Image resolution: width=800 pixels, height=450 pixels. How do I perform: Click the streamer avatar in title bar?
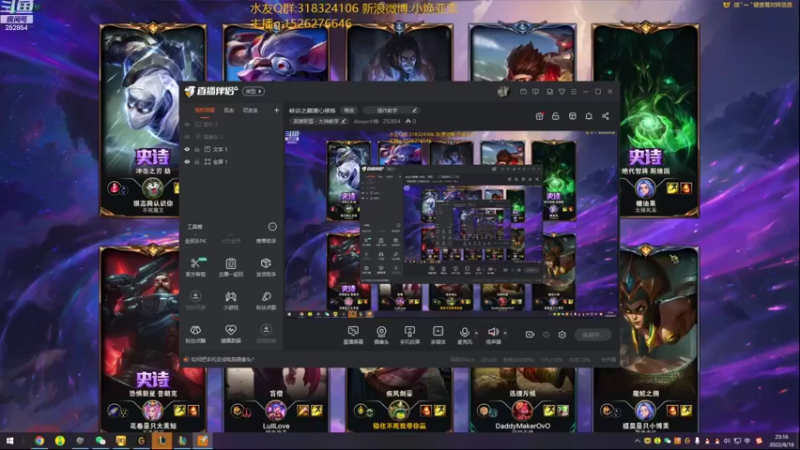504,91
